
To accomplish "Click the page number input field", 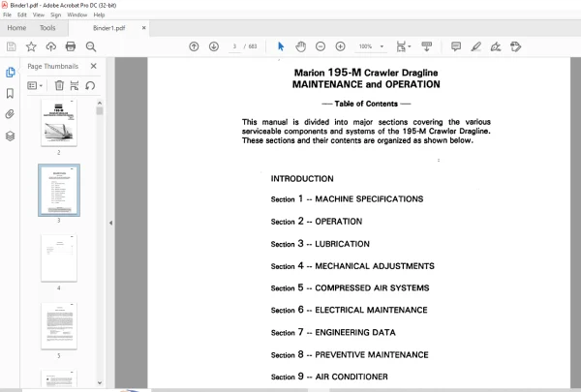I will coord(234,46).
